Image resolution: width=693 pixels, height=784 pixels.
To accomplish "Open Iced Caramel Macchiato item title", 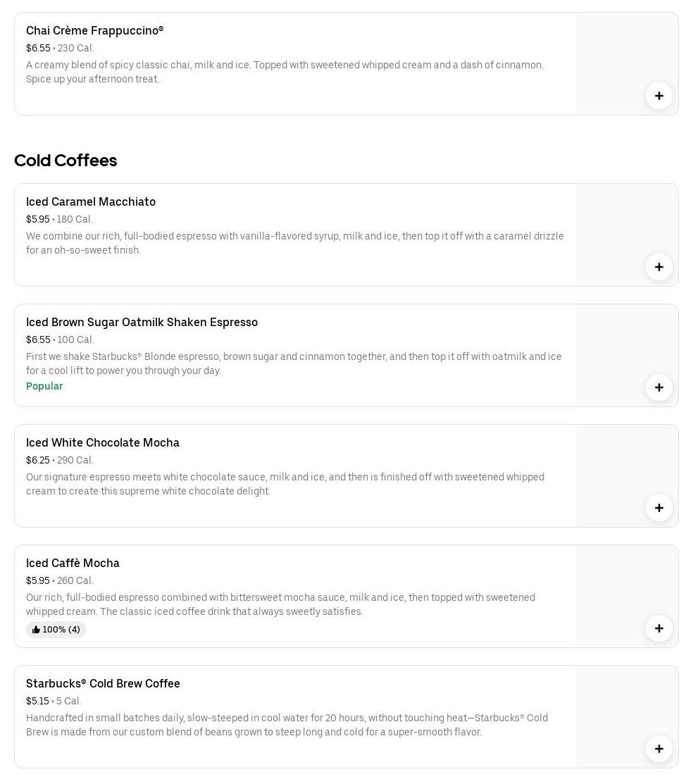I will [91, 202].
